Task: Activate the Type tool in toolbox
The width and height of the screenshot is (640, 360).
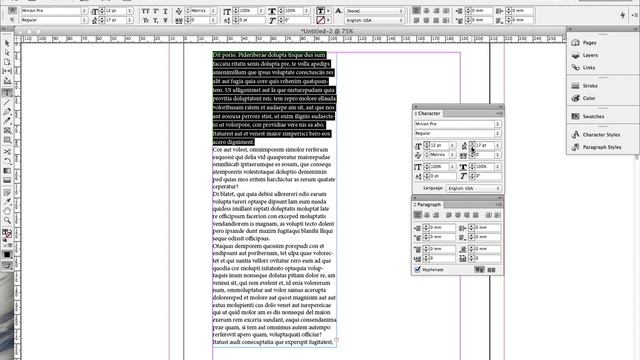Action: pos(7,93)
